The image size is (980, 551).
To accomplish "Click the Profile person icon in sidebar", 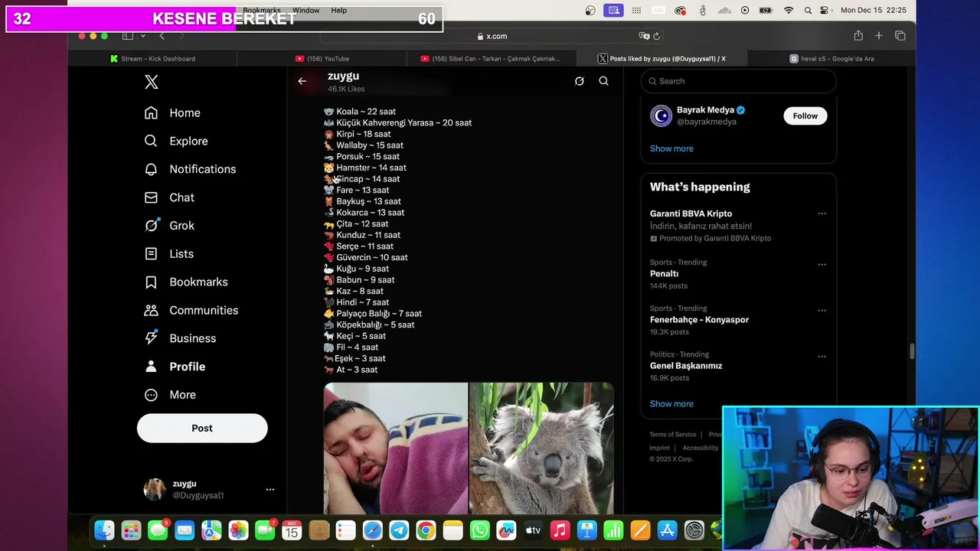I will point(152,367).
